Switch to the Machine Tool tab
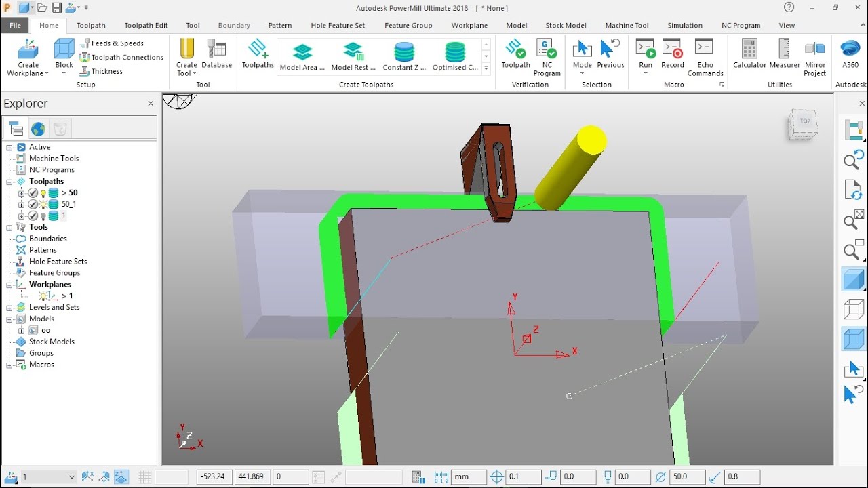This screenshot has width=868, height=488. tap(627, 25)
